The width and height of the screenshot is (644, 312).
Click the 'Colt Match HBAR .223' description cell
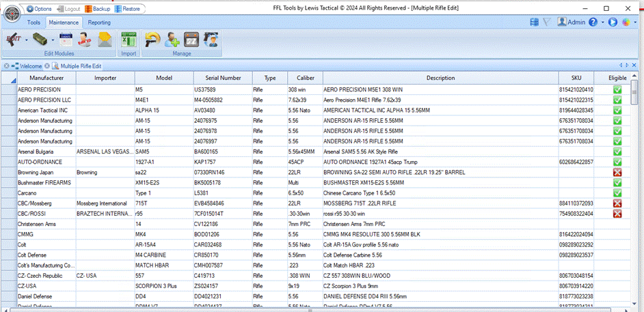click(x=441, y=266)
